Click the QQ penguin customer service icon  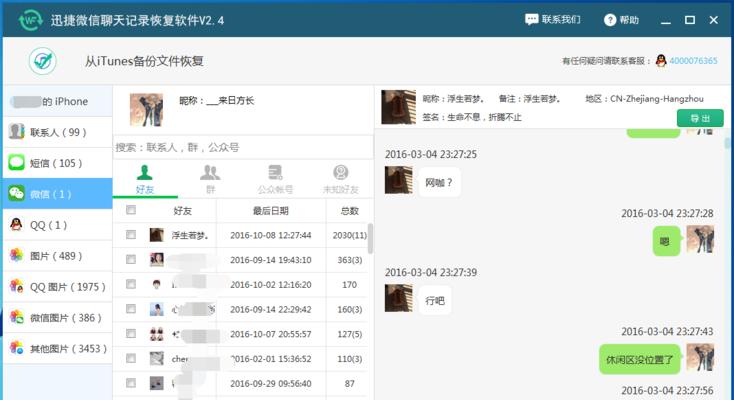point(661,60)
